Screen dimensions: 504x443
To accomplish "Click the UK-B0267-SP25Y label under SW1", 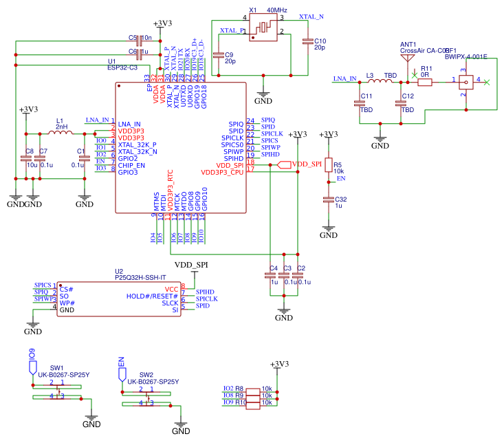I will pos(64,375).
